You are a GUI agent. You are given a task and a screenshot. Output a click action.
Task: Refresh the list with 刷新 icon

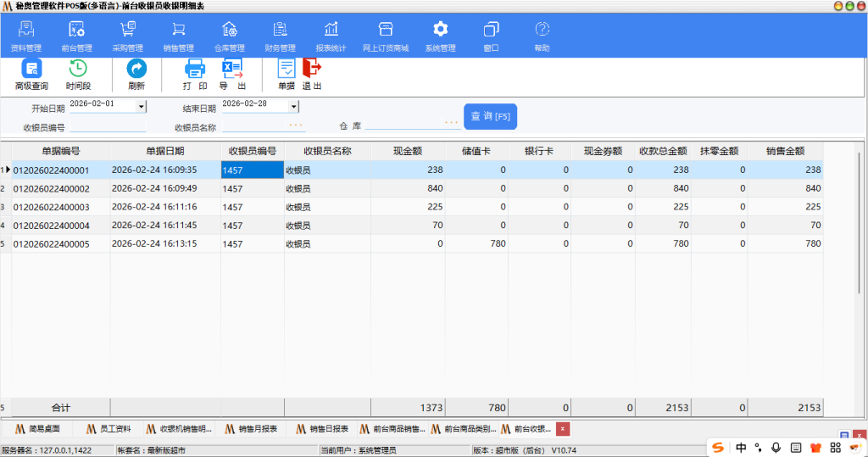point(136,74)
